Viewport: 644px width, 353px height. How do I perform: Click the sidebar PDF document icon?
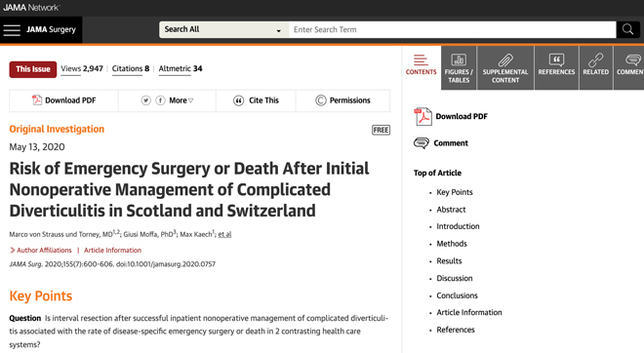[x=423, y=116]
